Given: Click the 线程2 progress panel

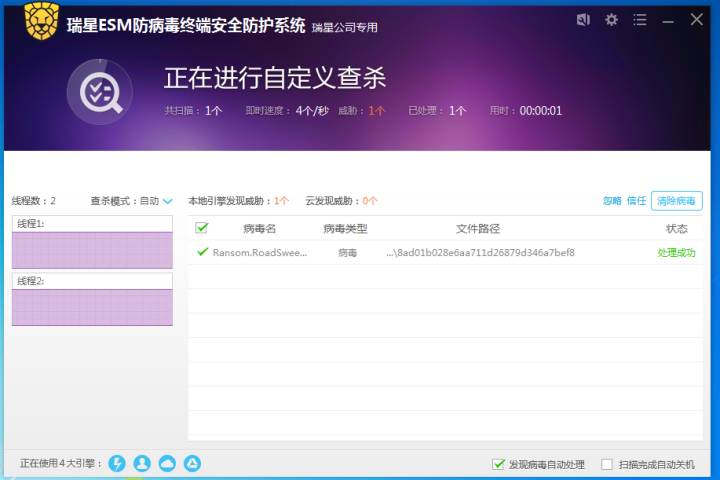Looking at the screenshot, I should [x=92, y=299].
